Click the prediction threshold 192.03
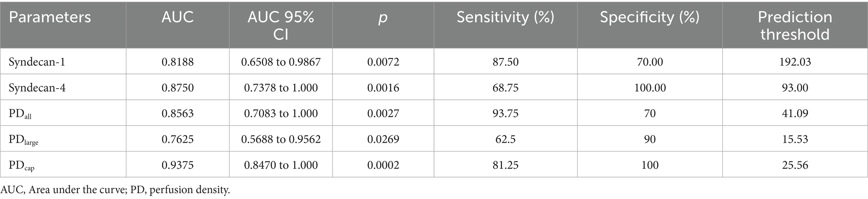 point(795,62)
